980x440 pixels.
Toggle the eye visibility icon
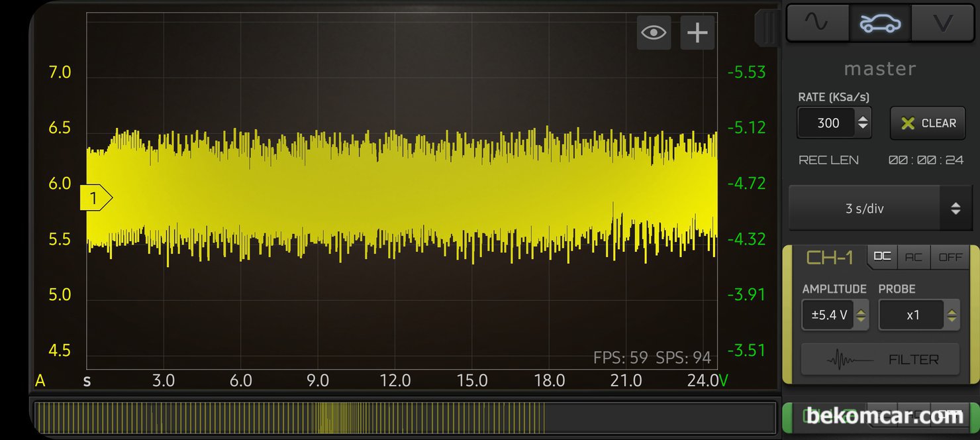coord(654,32)
